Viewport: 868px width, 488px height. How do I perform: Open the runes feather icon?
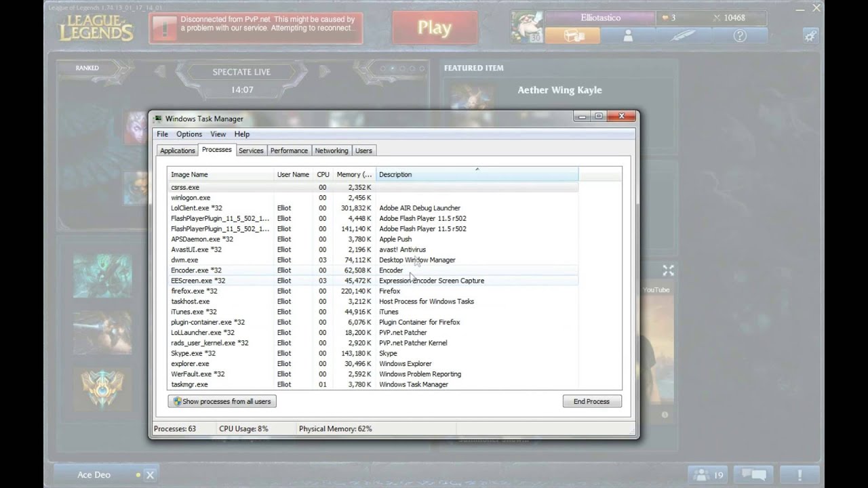(684, 36)
